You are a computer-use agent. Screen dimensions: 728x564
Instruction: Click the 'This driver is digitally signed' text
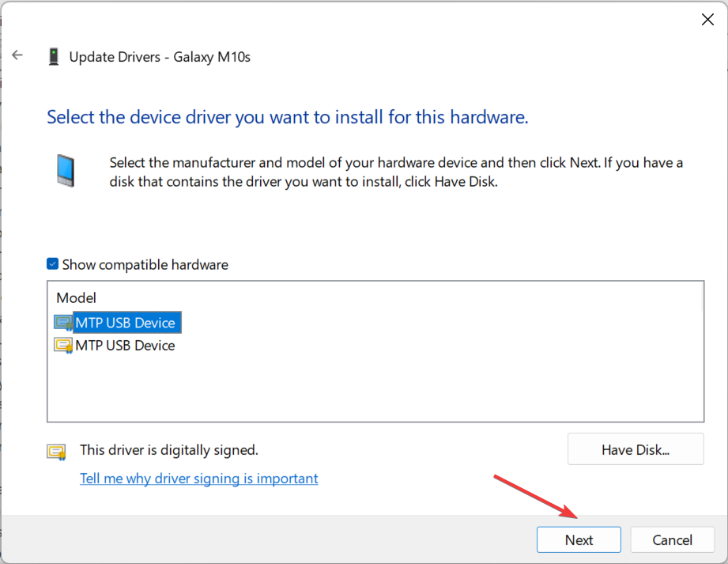tap(169, 450)
